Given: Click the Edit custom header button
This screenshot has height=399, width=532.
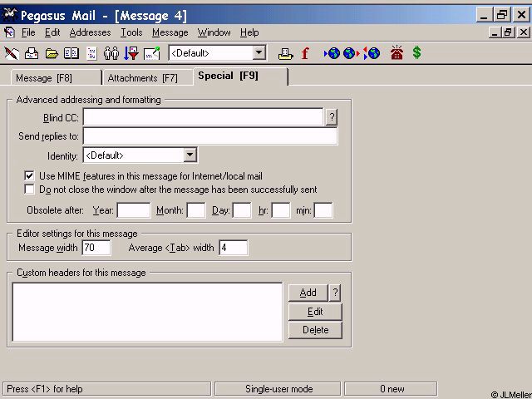Looking at the screenshot, I should 315,312.
